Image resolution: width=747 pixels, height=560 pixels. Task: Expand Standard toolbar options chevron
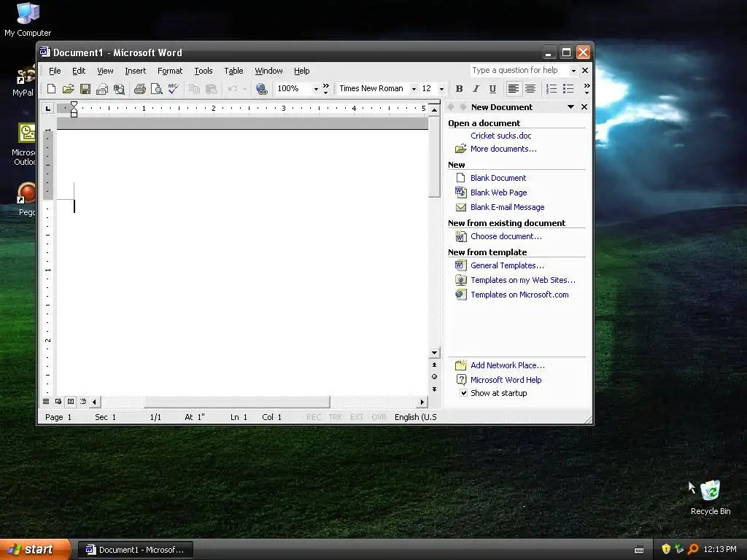click(x=326, y=88)
